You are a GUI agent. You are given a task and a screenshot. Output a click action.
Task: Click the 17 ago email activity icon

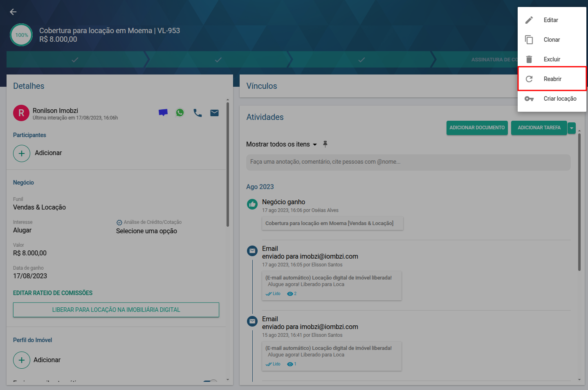(252, 251)
